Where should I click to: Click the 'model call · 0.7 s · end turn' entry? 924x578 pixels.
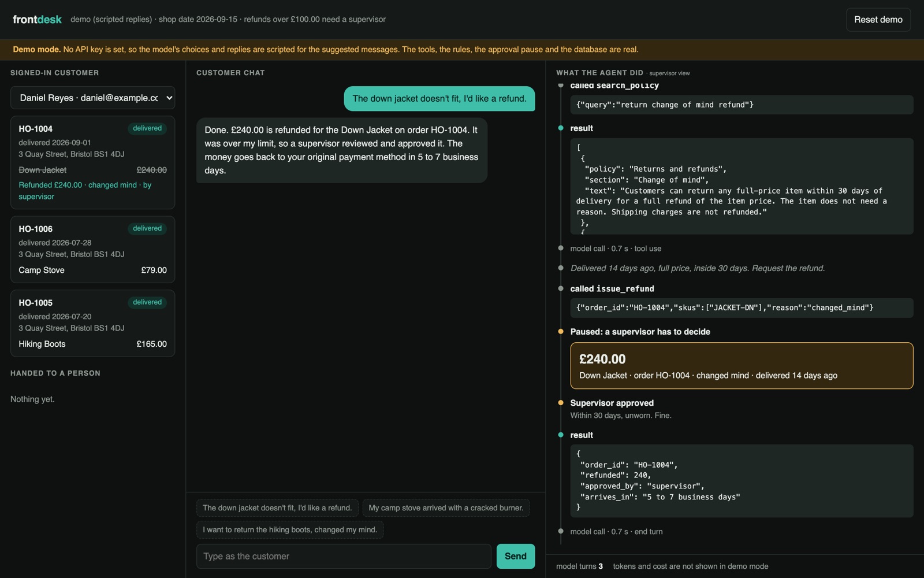(x=616, y=532)
